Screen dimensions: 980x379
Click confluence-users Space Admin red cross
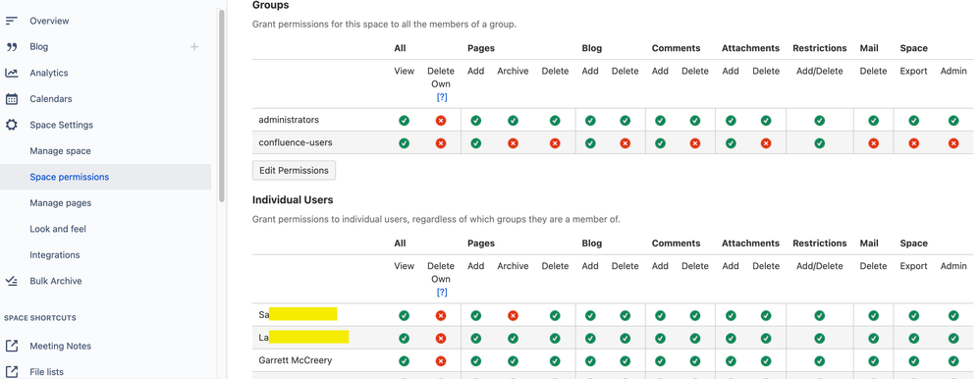(x=953, y=143)
